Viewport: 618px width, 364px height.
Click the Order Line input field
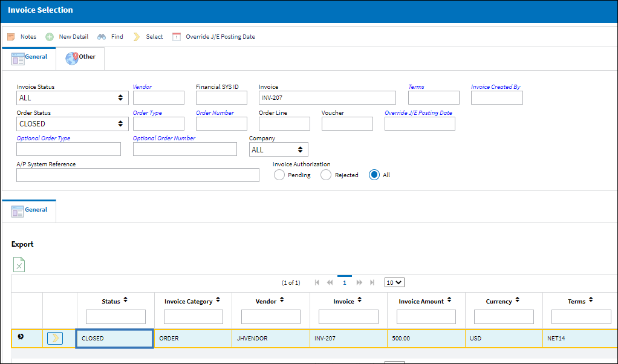[x=285, y=124]
